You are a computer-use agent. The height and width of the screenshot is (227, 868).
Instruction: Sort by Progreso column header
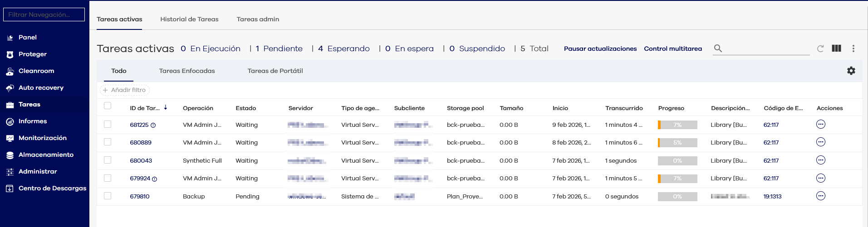coord(671,108)
